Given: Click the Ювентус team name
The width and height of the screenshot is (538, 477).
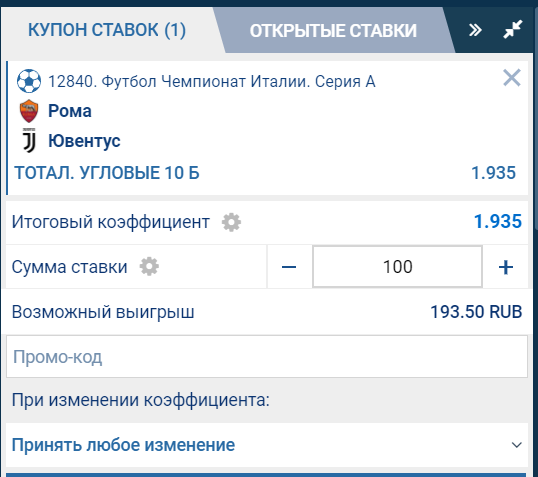Looking at the screenshot, I should pyautogui.click(x=84, y=141).
